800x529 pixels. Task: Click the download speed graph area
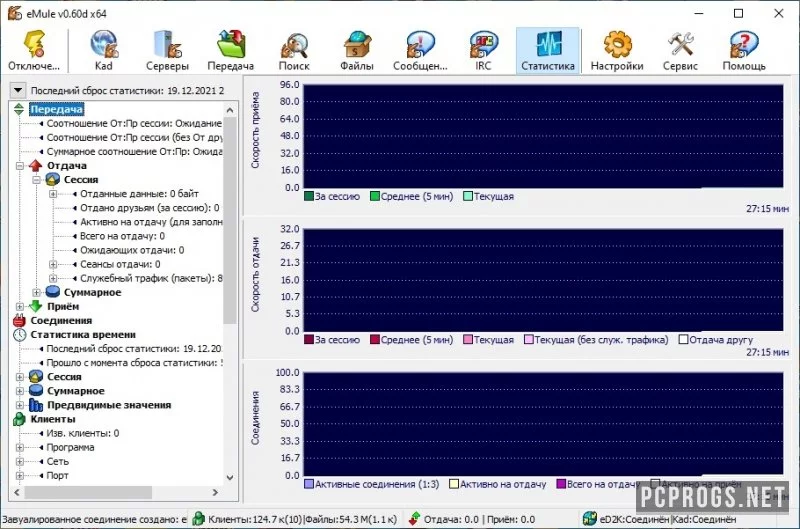(543, 136)
